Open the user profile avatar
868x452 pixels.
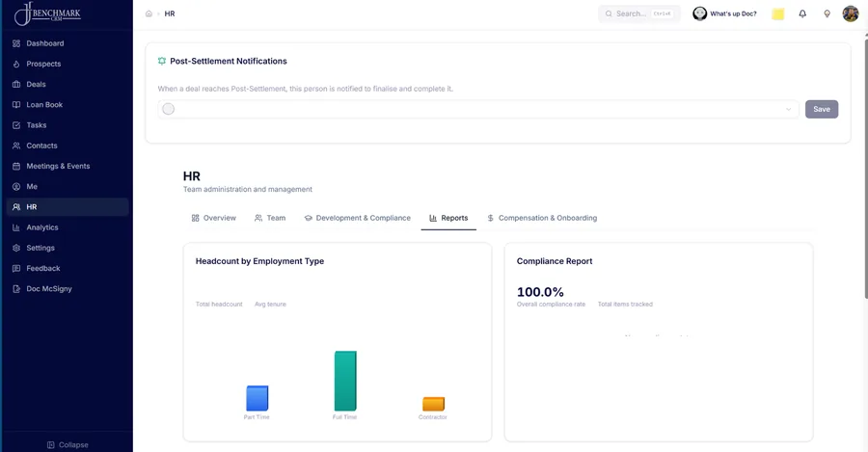tap(851, 13)
